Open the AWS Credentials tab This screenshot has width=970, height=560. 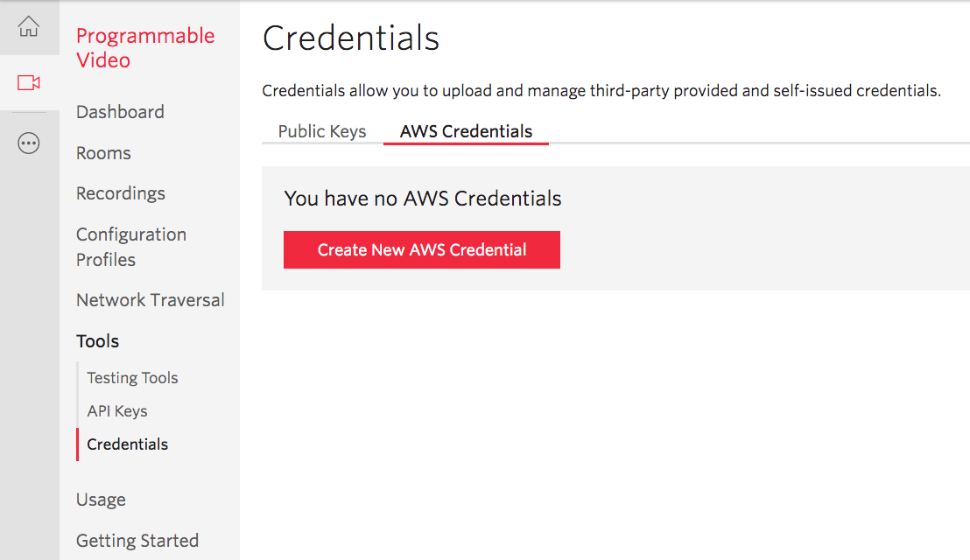point(465,131)
